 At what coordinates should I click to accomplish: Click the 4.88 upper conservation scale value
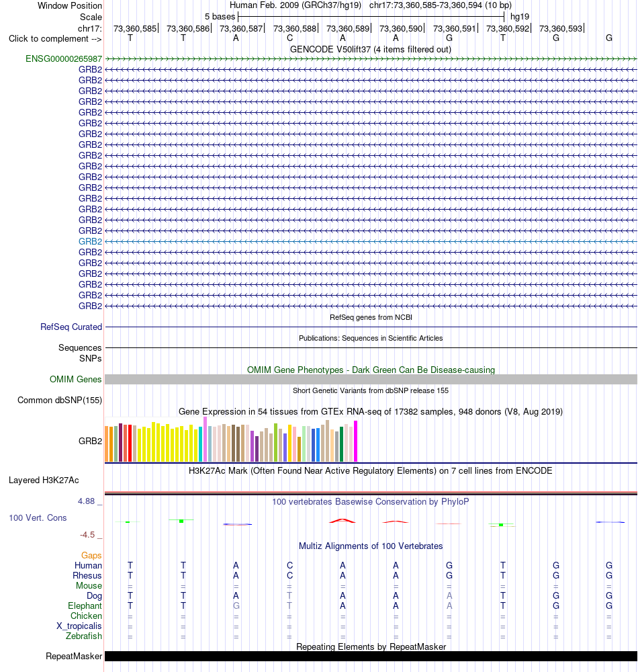point(86,501)
